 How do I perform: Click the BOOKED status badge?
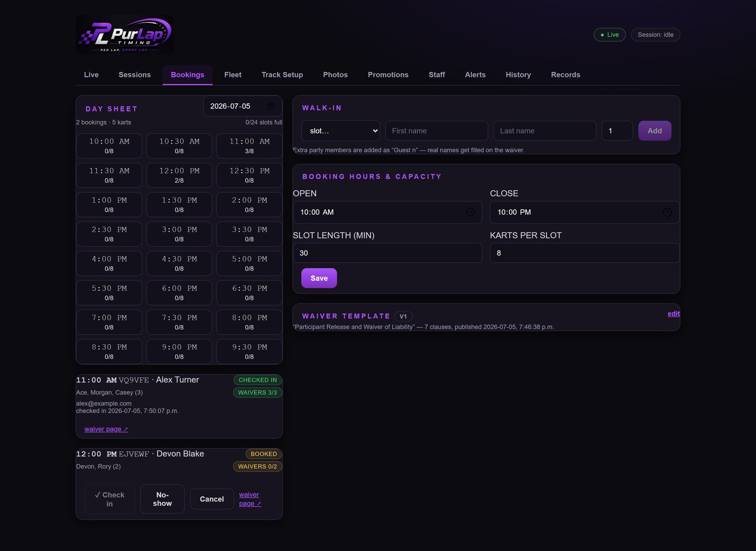(x=264, y=454)
